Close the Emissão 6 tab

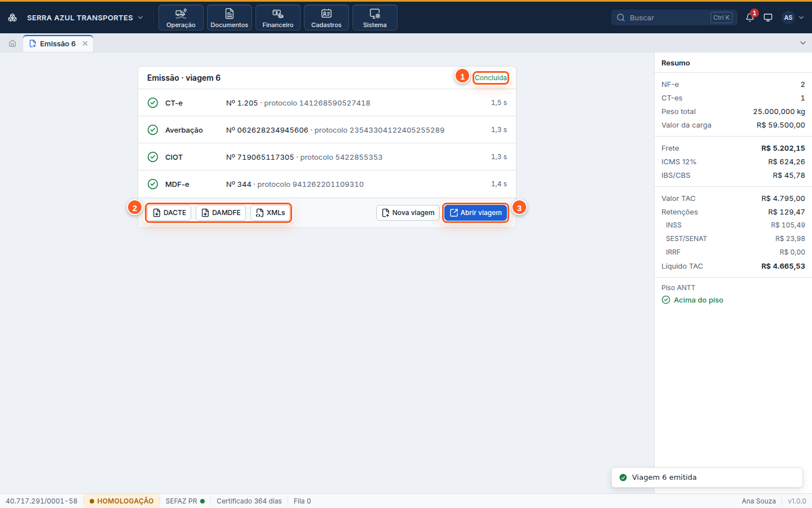(85, 43)
